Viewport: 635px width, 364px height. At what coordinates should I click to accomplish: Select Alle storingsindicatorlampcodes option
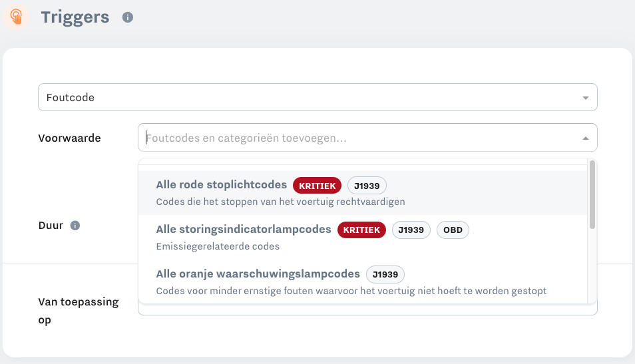[x=363, y=238]
